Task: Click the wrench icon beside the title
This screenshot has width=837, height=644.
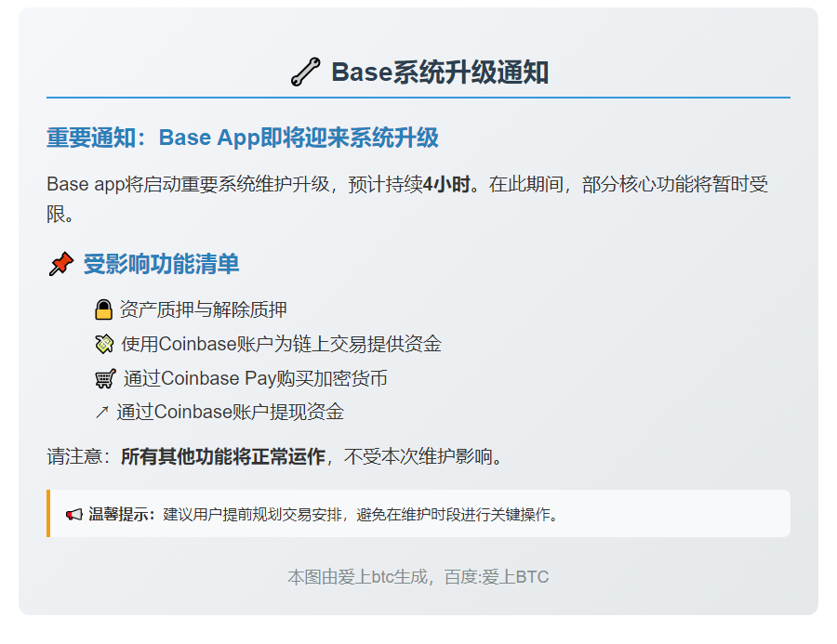Action: pos(305,72)
